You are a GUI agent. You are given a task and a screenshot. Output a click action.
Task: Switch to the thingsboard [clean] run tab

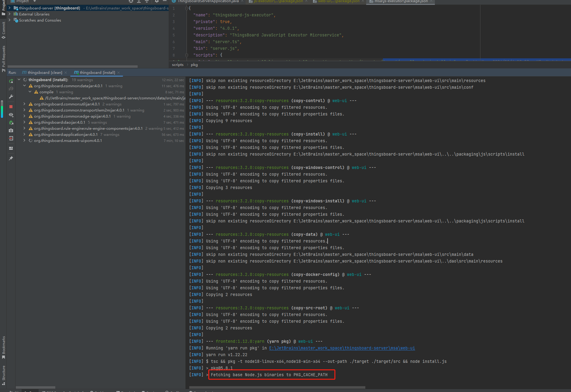pos(45,73)
